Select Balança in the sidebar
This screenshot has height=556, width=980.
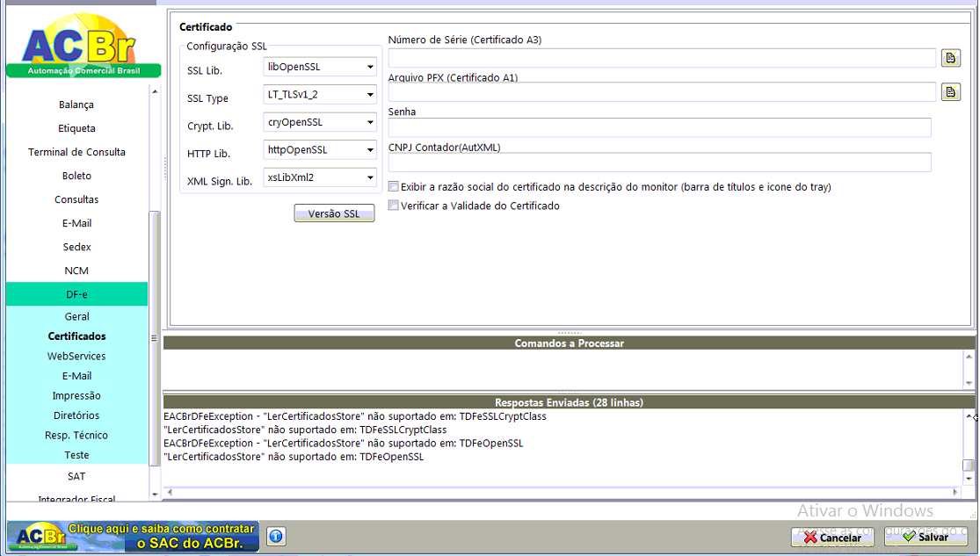coord(76,105)
